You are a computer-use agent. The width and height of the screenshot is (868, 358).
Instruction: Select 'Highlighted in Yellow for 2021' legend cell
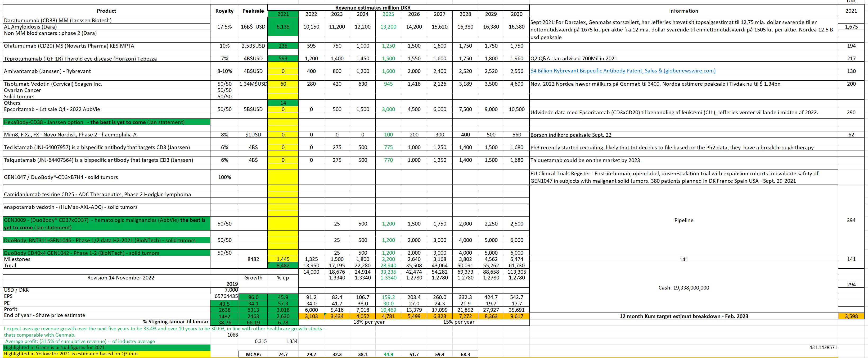coord(106,354)
